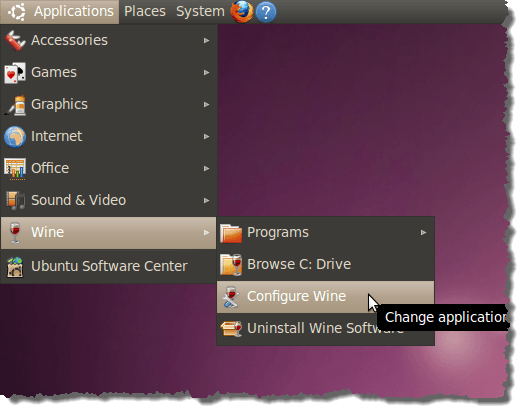
Task: Click the Programs folder icon
Action: 231,233
